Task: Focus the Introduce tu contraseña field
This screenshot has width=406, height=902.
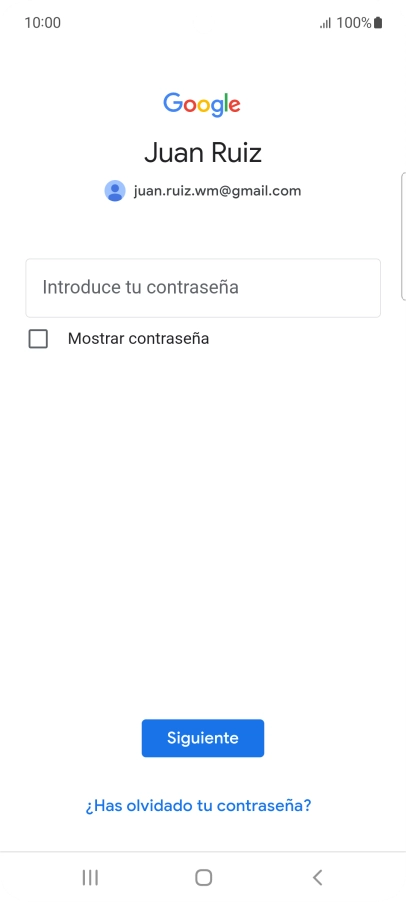Action: [203, 288]
